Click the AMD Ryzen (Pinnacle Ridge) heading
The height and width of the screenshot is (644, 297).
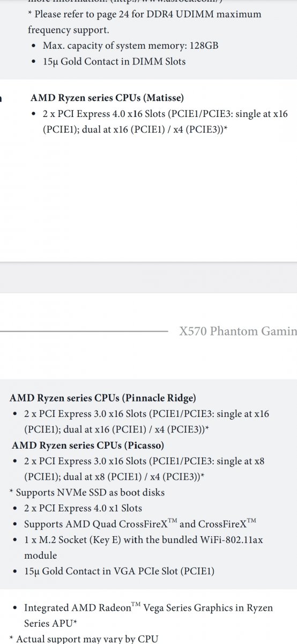103,398
